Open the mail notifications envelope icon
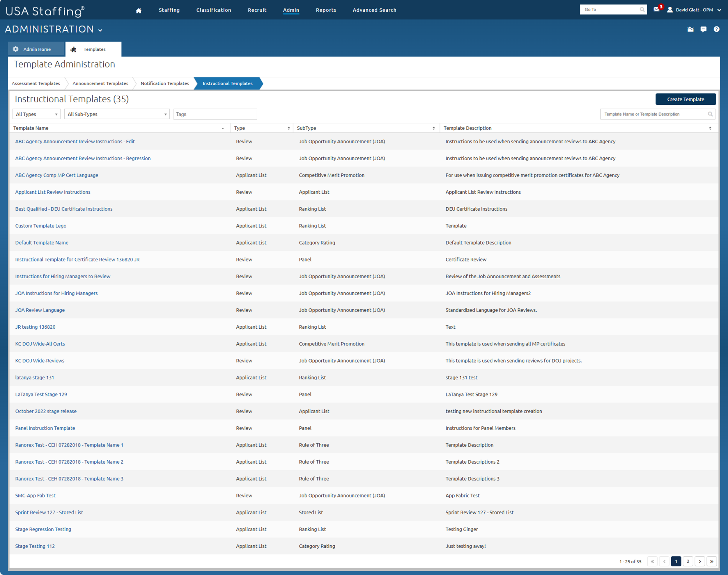The width and height of the screenshot is (728, 575). coord(656,9)
